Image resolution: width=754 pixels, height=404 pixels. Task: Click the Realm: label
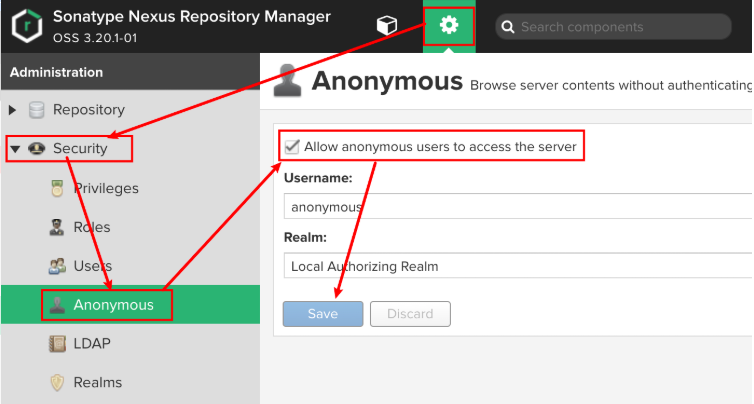305,238
